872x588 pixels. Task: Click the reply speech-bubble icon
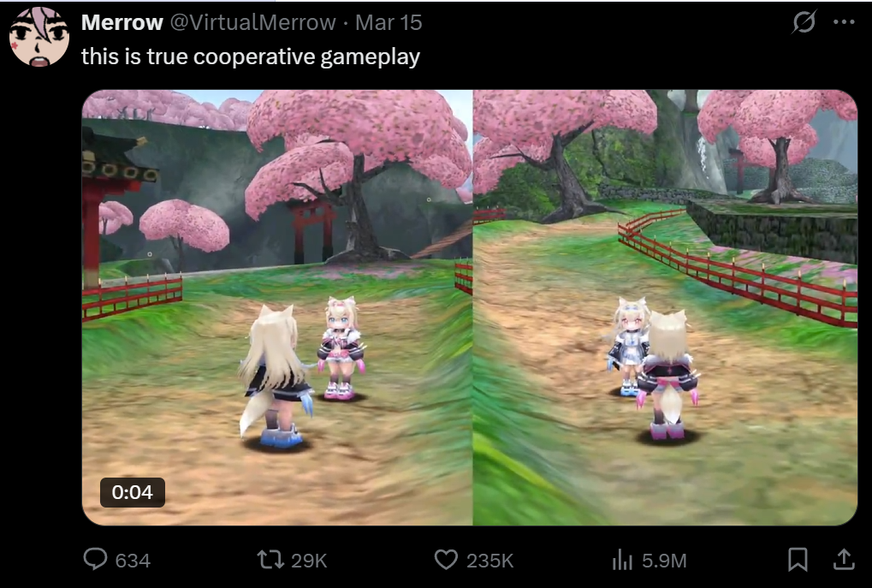[x=95, y=559]
